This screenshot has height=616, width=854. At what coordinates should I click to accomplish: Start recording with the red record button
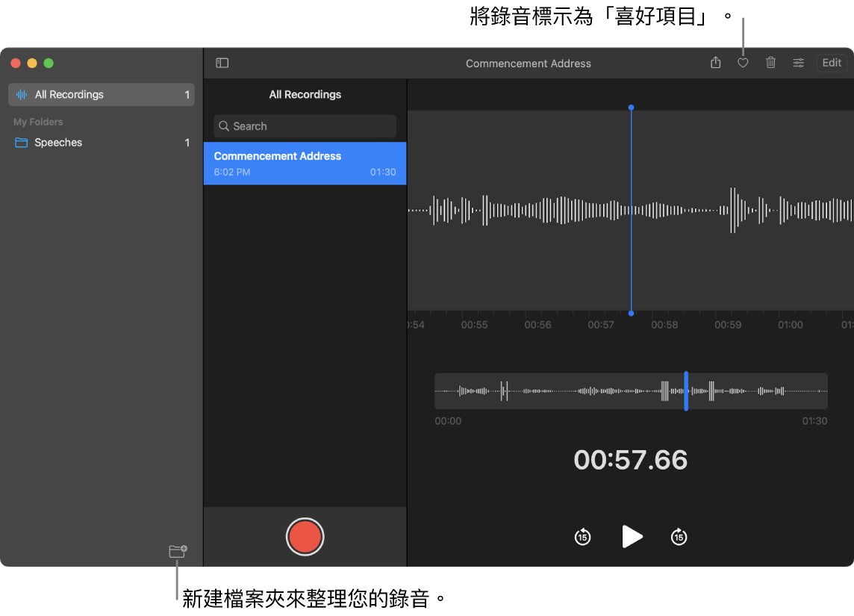(305, 536)
